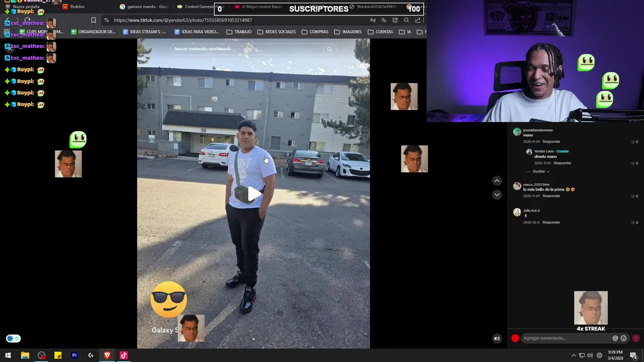Open josealdanatoroman's profile avatar

[x=517, y=132]
